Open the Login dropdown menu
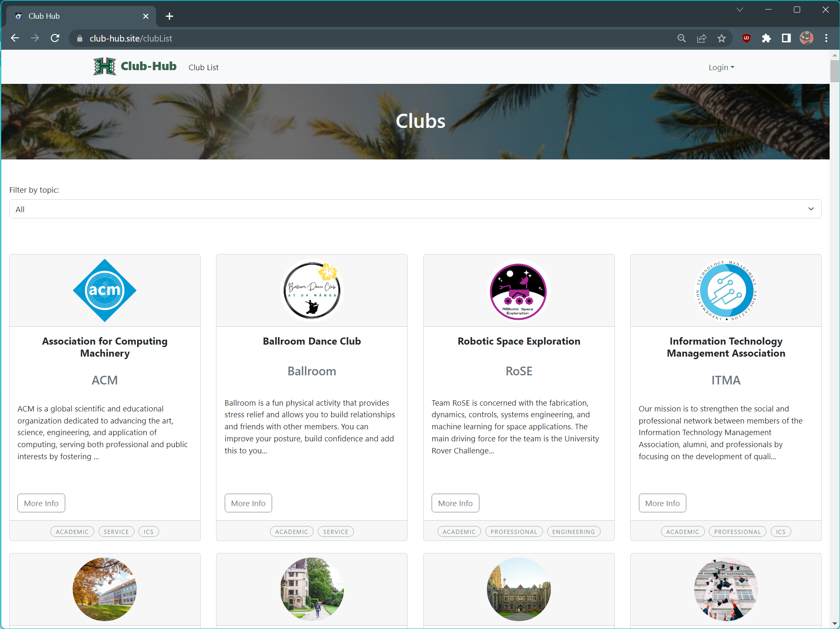This screenshot has width=840, height=629. [721, 67]
